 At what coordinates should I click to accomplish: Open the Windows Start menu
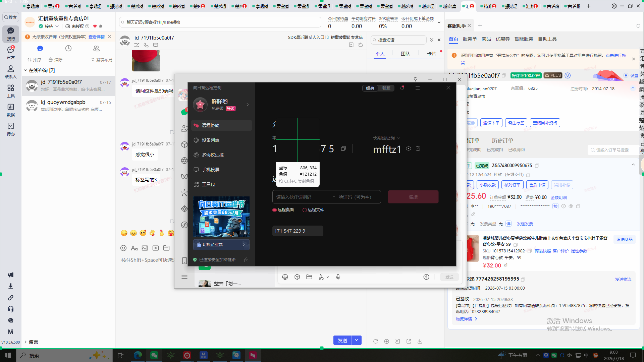pyautogui.click(x=8, y=355)
